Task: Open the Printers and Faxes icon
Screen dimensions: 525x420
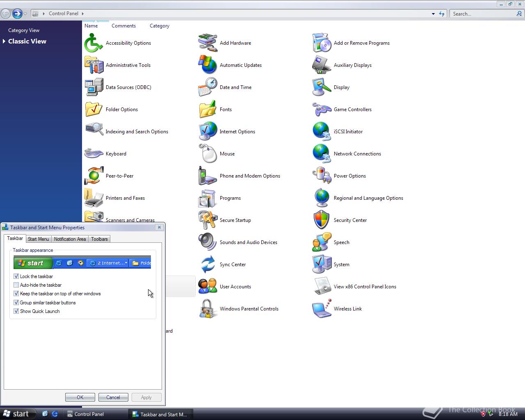Action: 94,198
